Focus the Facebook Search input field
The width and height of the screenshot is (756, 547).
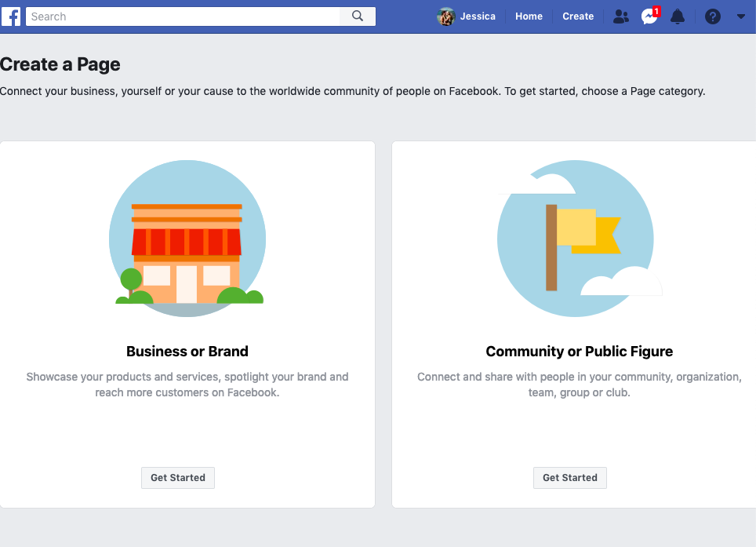[x=183, y=16]
